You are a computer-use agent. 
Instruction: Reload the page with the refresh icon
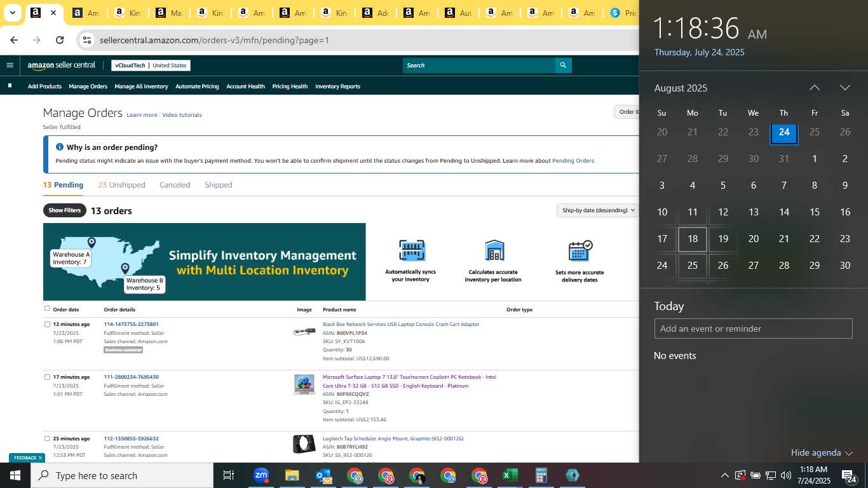60,40
